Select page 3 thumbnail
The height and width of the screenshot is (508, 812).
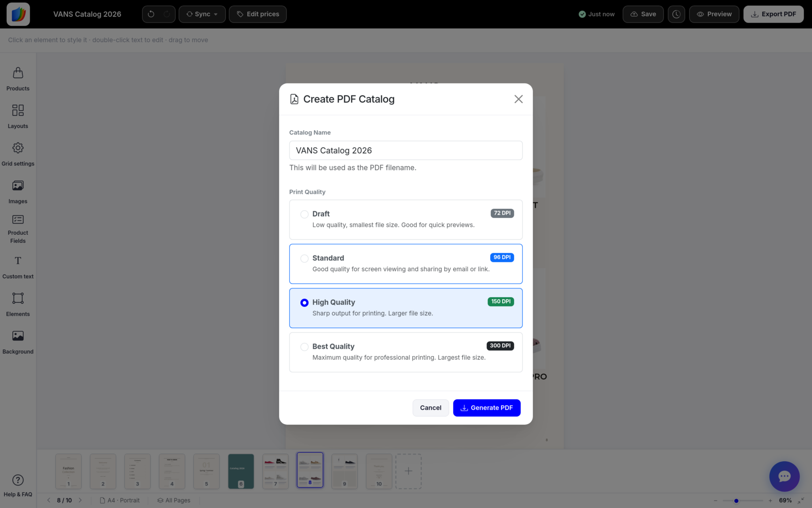pyautogui.click(x=138, y=471)
